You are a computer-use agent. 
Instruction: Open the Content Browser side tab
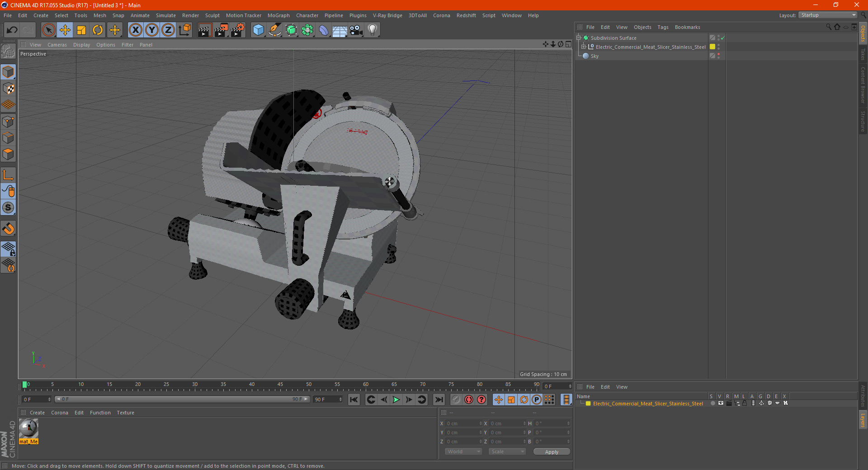863,85
